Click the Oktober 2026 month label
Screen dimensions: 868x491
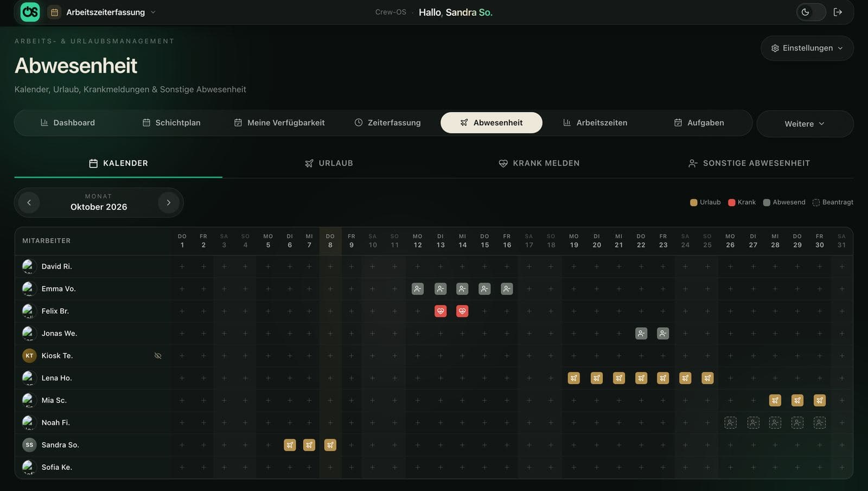(x=99, y=207)
